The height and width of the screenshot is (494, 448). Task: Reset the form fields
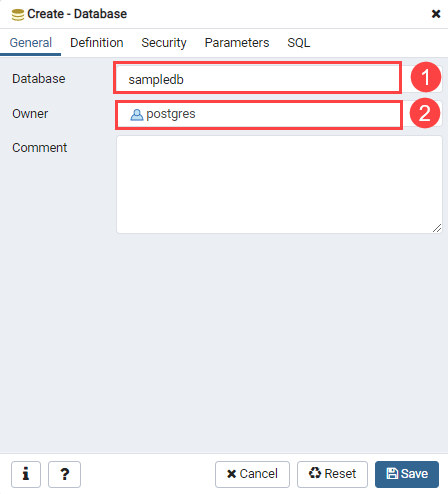[x=332, y=474]
